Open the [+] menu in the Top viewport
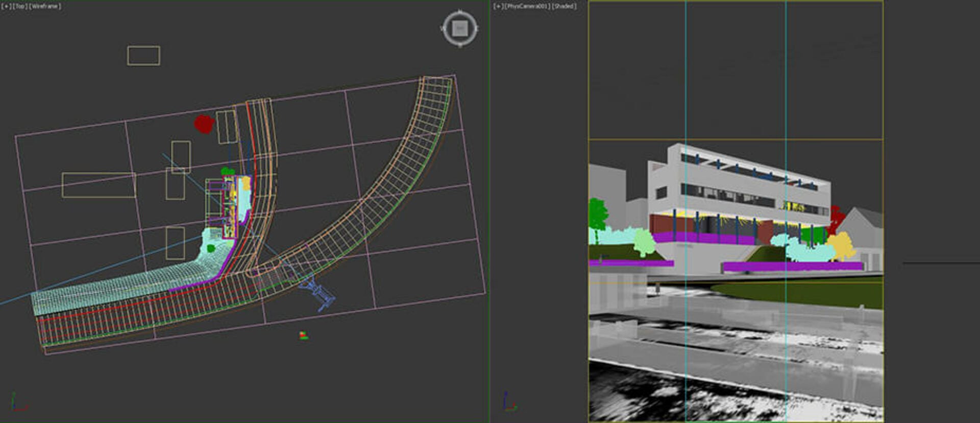This screenshot has height=423, width=980. point(6,6)
